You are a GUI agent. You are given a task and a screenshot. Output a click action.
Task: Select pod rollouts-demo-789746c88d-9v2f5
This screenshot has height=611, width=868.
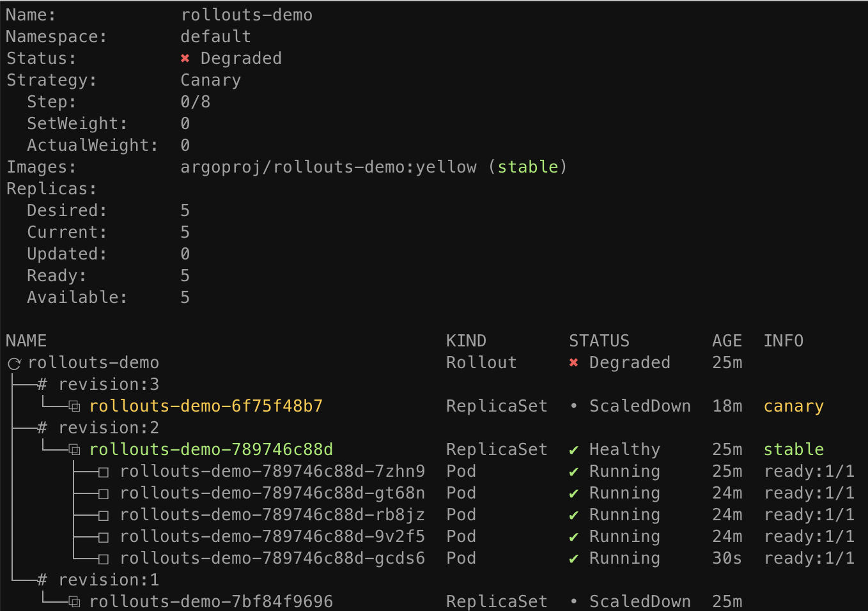272,536
